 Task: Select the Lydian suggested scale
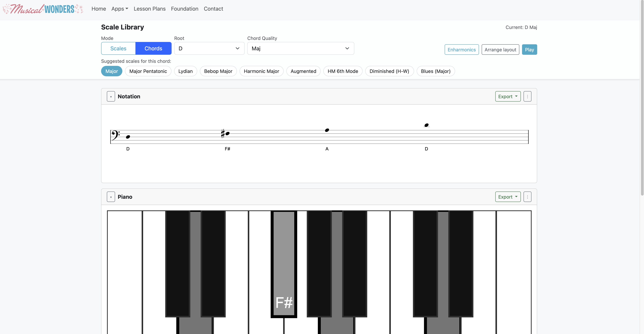point(186,71)
